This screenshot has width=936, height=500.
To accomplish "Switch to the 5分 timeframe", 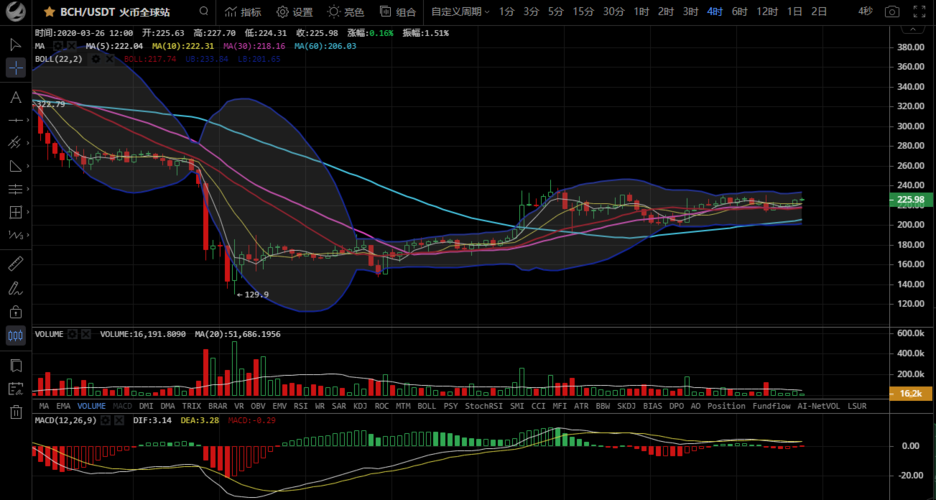I will 556,12.
